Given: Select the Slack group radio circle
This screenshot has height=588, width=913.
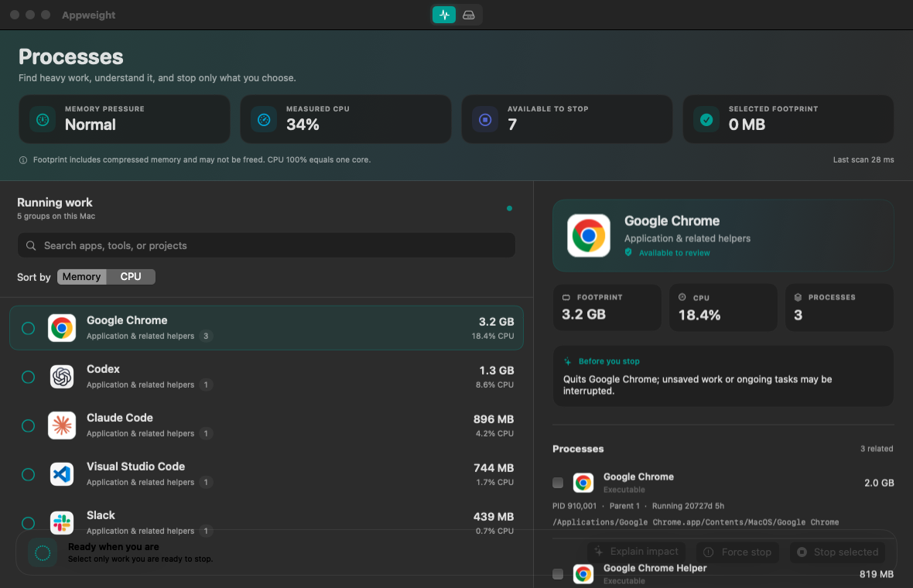Looking at the screenshot, I should pyautogui.click(x=28, y=523).
